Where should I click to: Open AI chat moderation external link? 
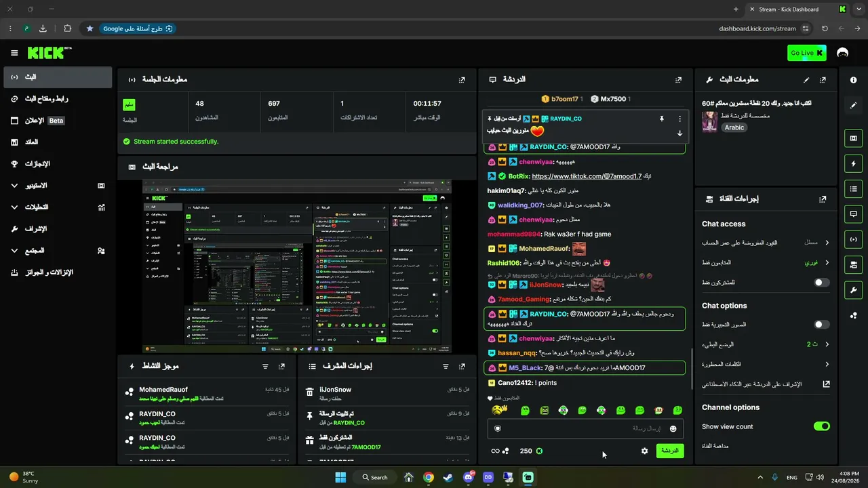[x=826, y=384]
